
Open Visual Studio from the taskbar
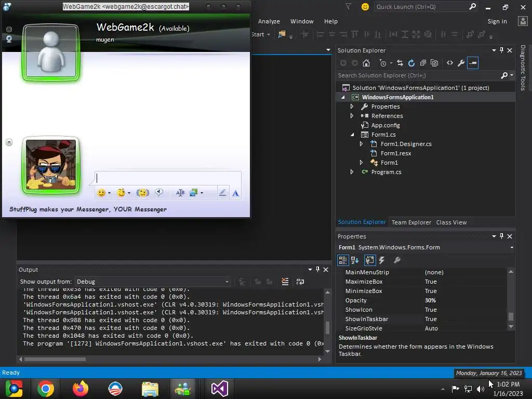coord(220,389)
